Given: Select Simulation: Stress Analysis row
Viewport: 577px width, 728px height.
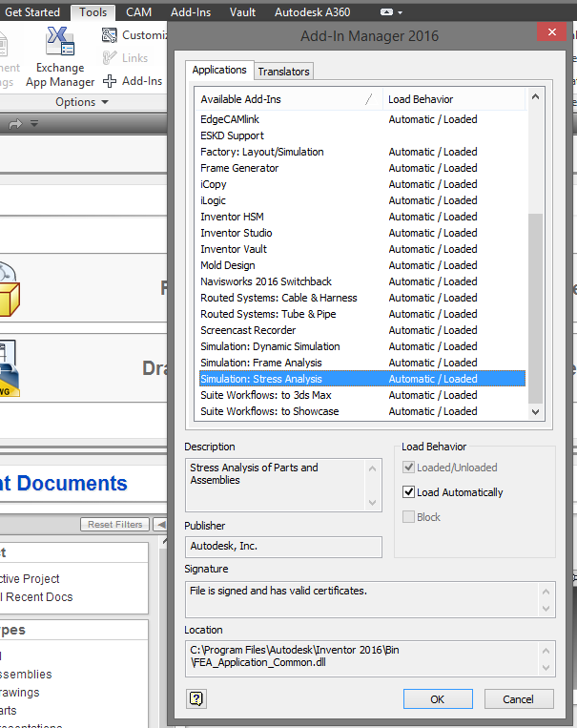Looking at the screenshot, I should click(362, 379).
